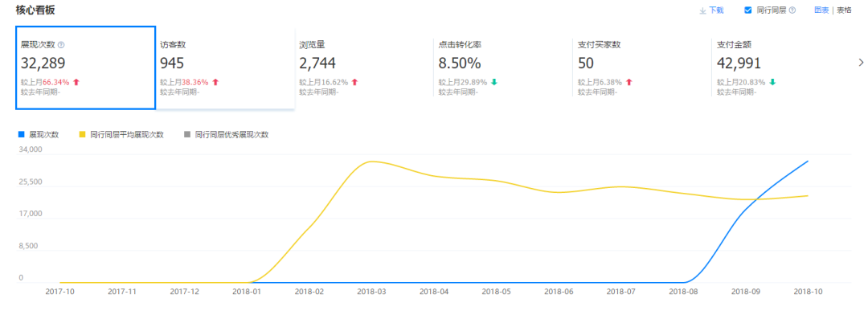Click help icon beside 展现次数 card title

(x=61, y=45)
